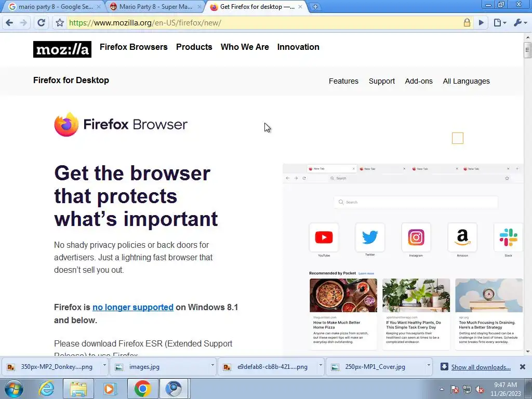This screenshot has width=532, height=399.
Task: Click the muted volume tray icon
Action: pos(480,390)
